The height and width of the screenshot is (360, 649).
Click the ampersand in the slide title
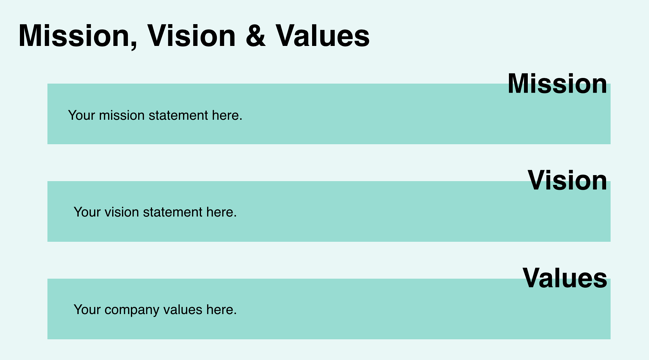point(255,36)
